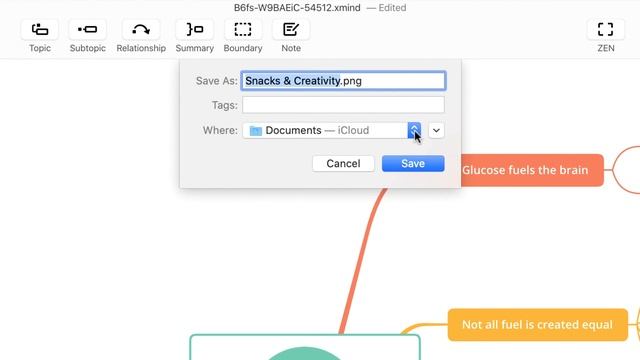640x360 pixels.
Task: Open the Where location popup menu
Action: pos(331,131)
